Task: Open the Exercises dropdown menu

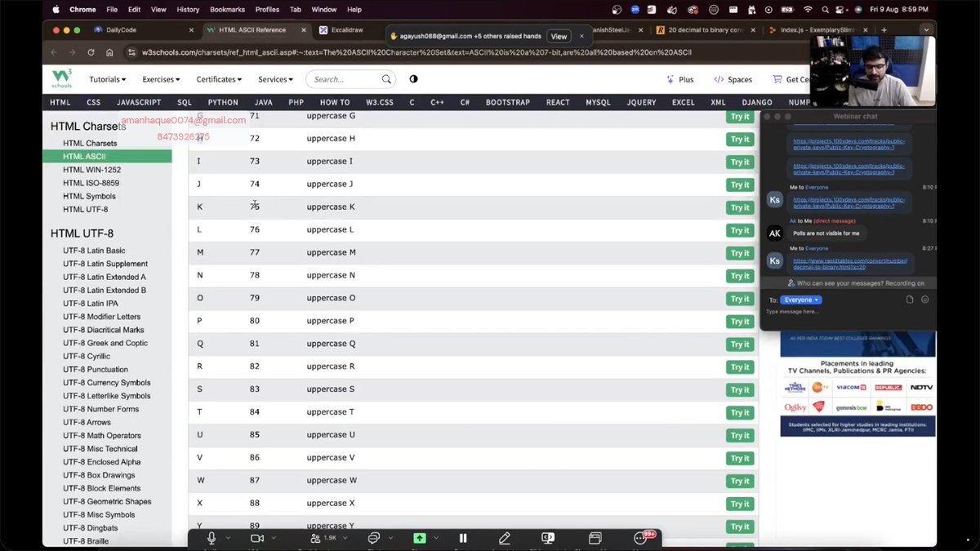Action: (x=162, y=79)
